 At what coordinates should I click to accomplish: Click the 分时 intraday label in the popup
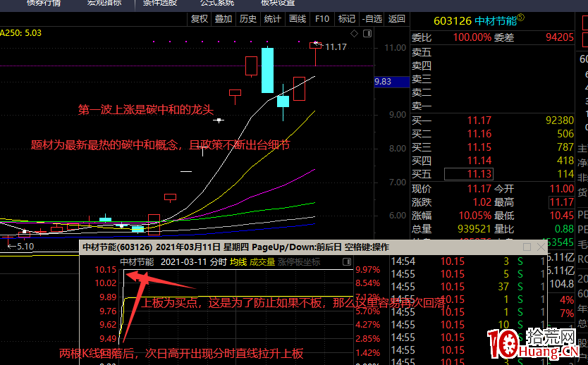[219, 262]
